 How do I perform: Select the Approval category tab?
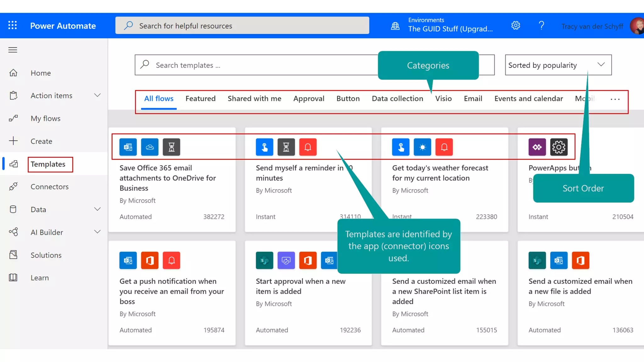click(308, 99)
